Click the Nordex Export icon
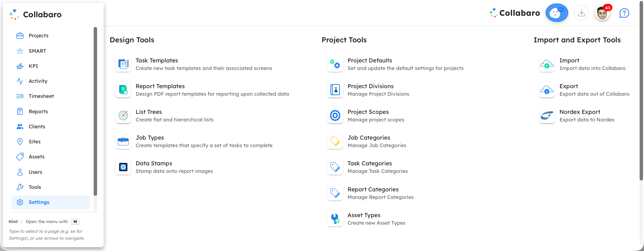Viewport: 644px width, 251px height. (x=547, y=116)
